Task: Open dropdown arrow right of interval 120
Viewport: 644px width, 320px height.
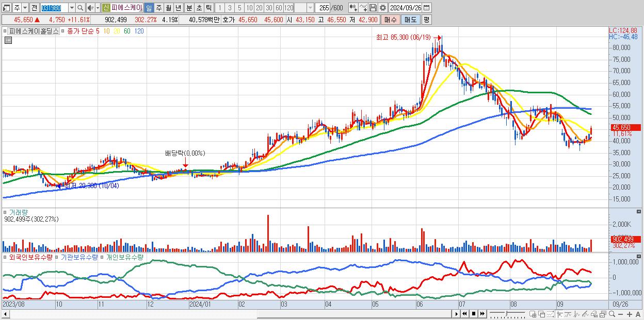Action: pos(310,8)
